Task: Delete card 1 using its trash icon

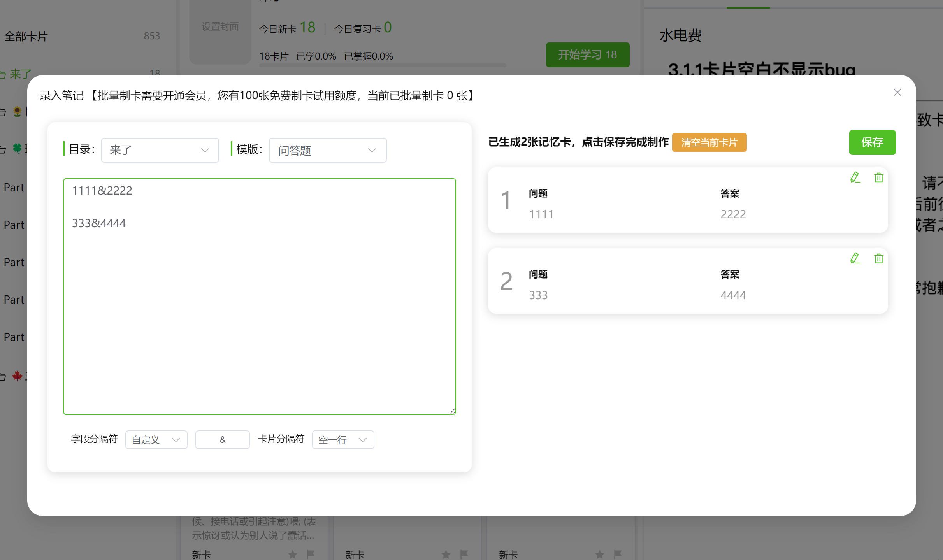Action: pos(878,177)
